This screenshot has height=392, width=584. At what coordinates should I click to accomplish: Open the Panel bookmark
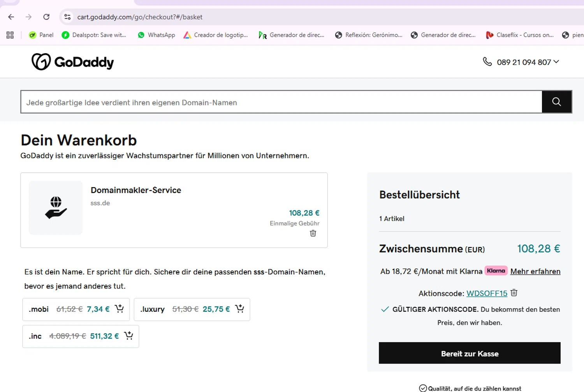[41, 35]
